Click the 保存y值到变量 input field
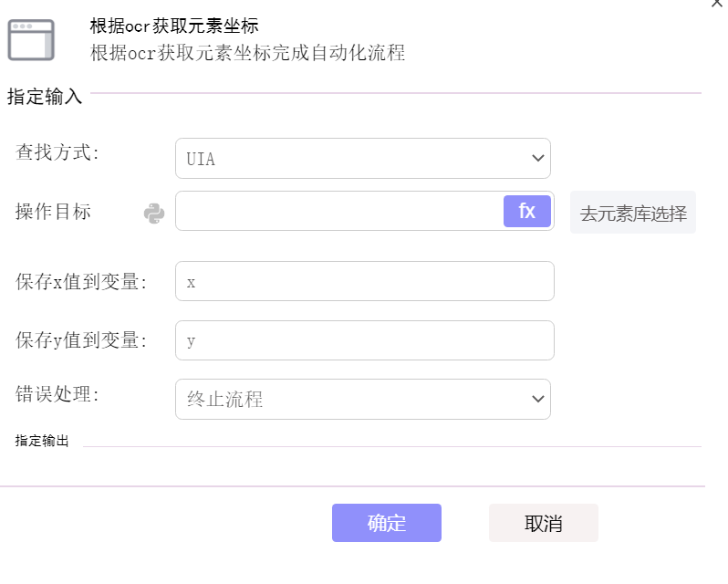Image resolution: width=728 pixels, height=584 pixels. (x=365, y=340)
